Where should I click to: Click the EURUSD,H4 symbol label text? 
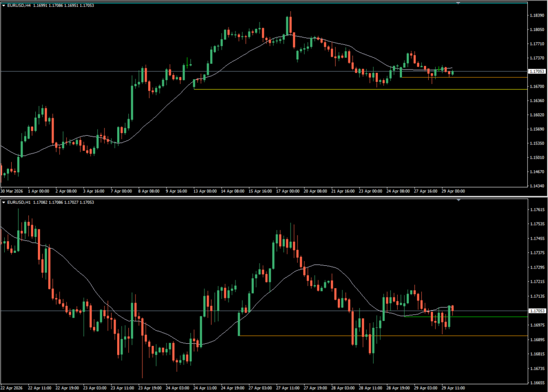point(19,5)
